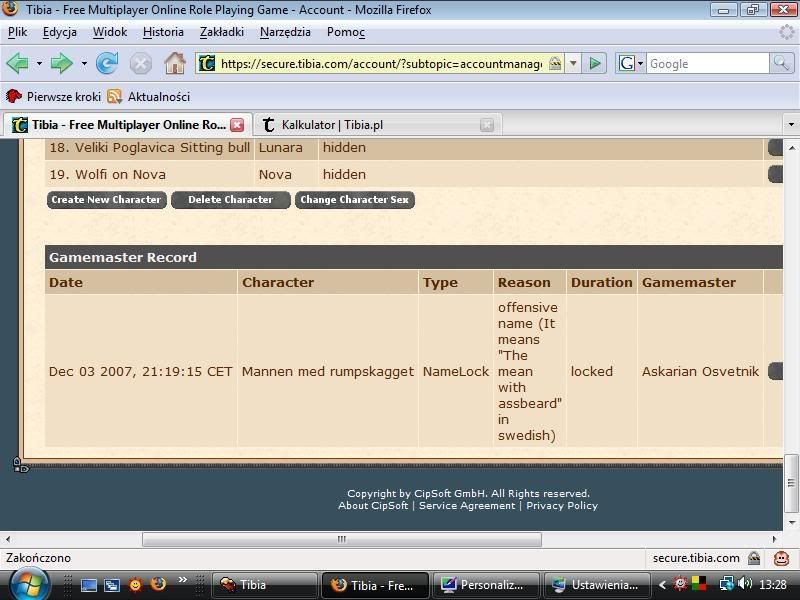The width and height of the screenshot is (800, 600).
Task: Click the Tibia site favicon in address bar
Action: click(x=207, y=64)
